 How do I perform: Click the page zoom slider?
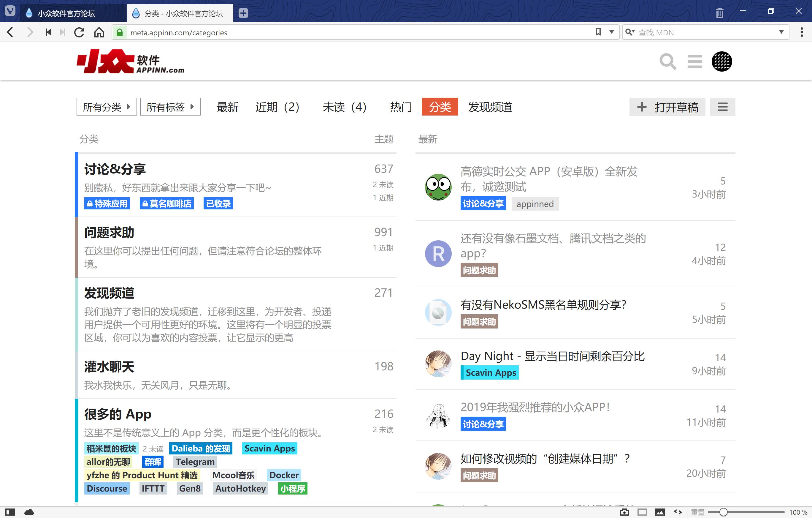[x=723, y=512]
